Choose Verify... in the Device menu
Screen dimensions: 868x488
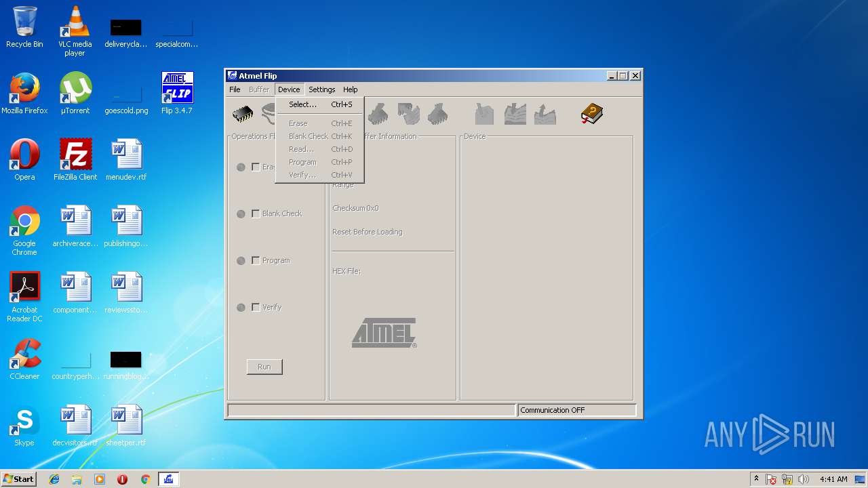(320, 175)
